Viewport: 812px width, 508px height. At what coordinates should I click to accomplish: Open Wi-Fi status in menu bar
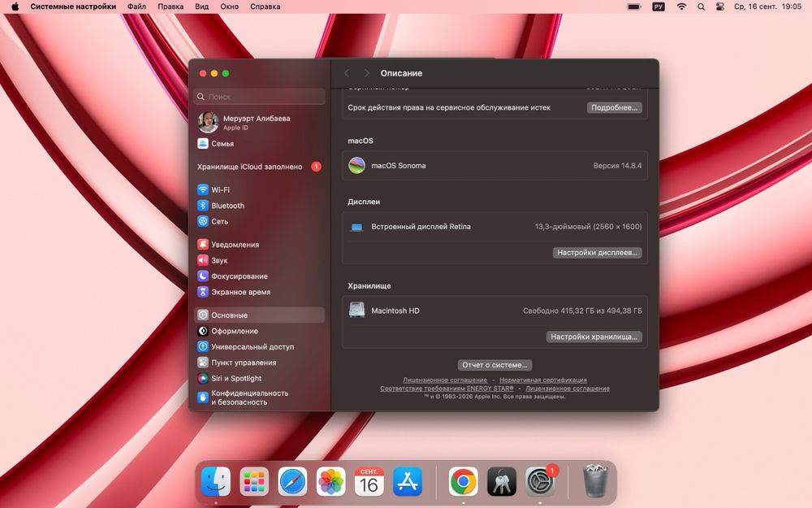click(x=681, y=7)
